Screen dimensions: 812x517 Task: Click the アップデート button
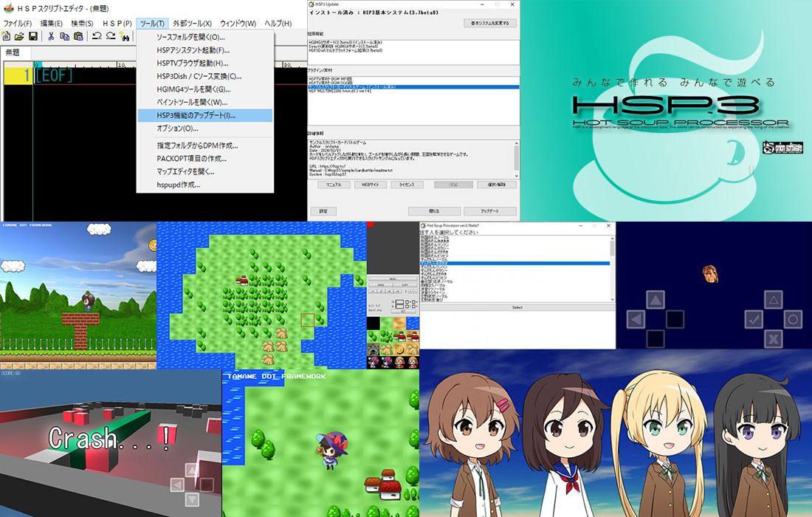489,211
